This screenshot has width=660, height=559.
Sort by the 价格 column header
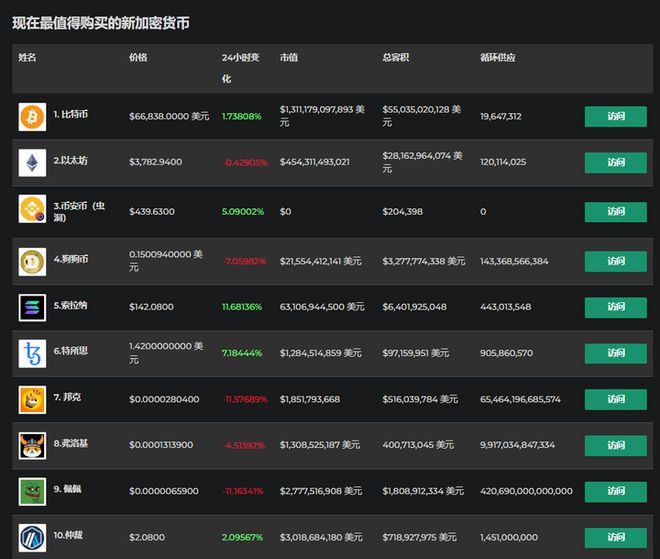pyautogui.click(x=138, y=58)
